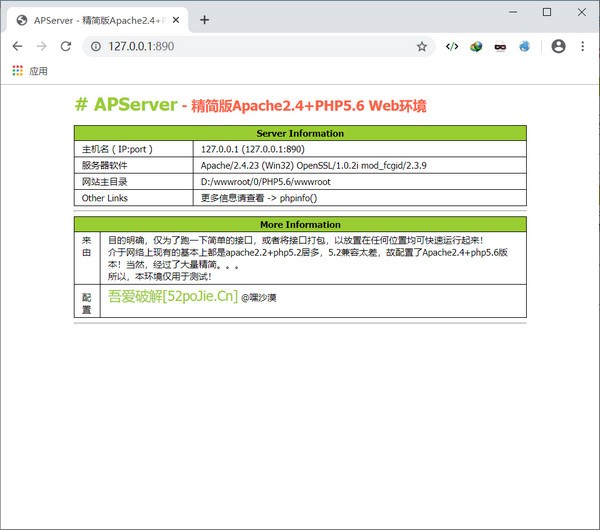The width and height of the screenshot is (600, 530).
Task: Open the code brackets extension icon
Action: tap(452, 46)
